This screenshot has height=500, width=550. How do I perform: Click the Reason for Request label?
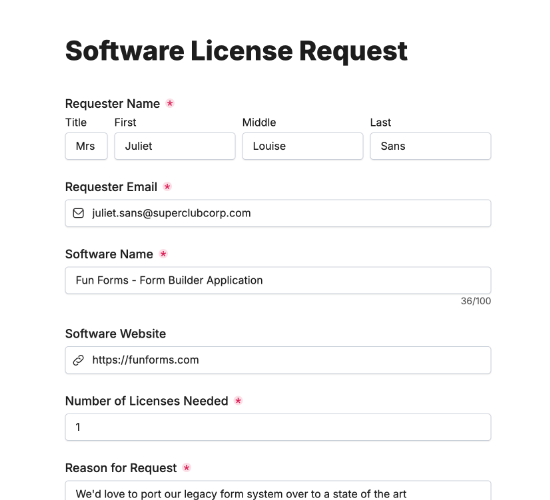121,468
